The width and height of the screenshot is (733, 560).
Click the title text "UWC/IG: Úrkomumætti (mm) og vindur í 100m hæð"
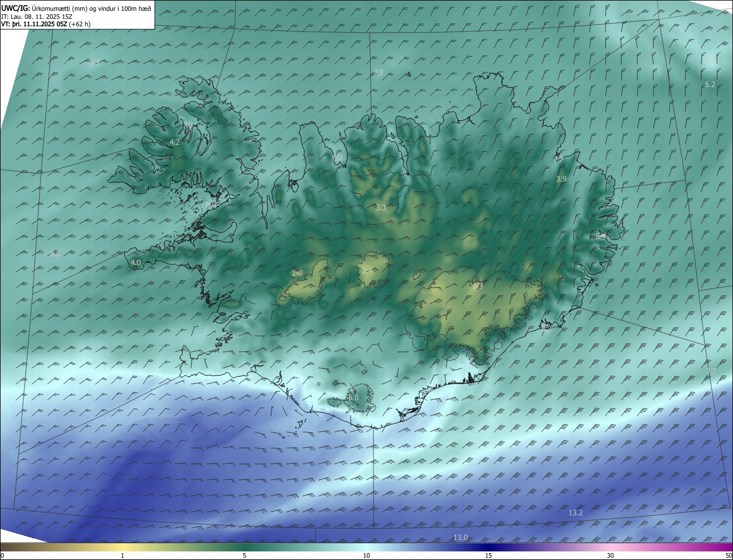(76, 8)
